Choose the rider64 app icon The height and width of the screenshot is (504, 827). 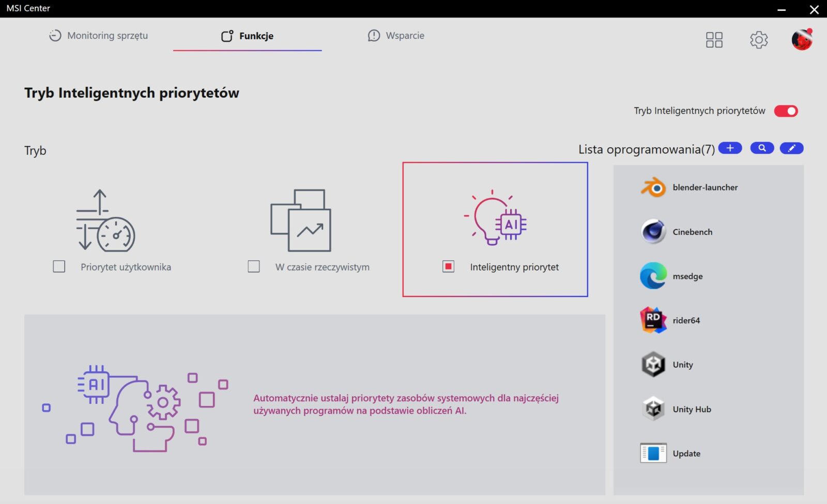[x=653, y=320]
